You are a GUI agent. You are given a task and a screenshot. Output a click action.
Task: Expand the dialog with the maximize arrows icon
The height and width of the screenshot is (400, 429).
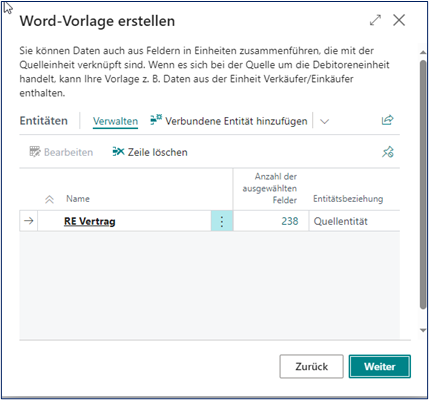[376, 21]
